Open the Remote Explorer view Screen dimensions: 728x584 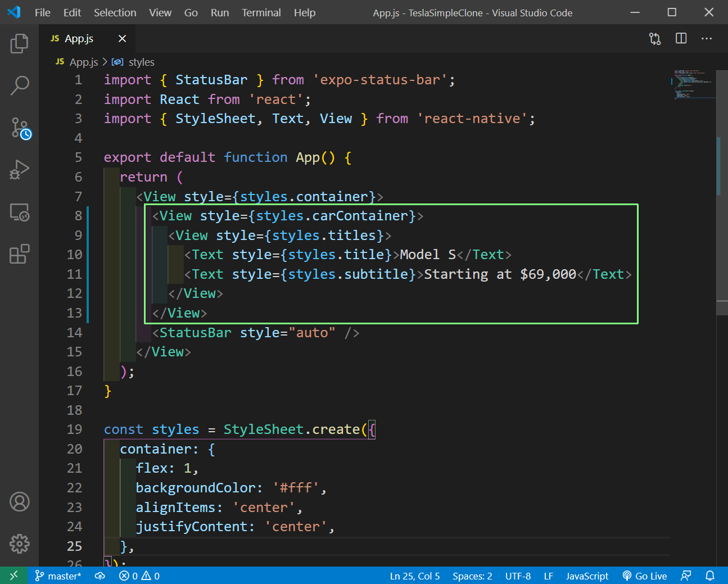tap(19, 212)
